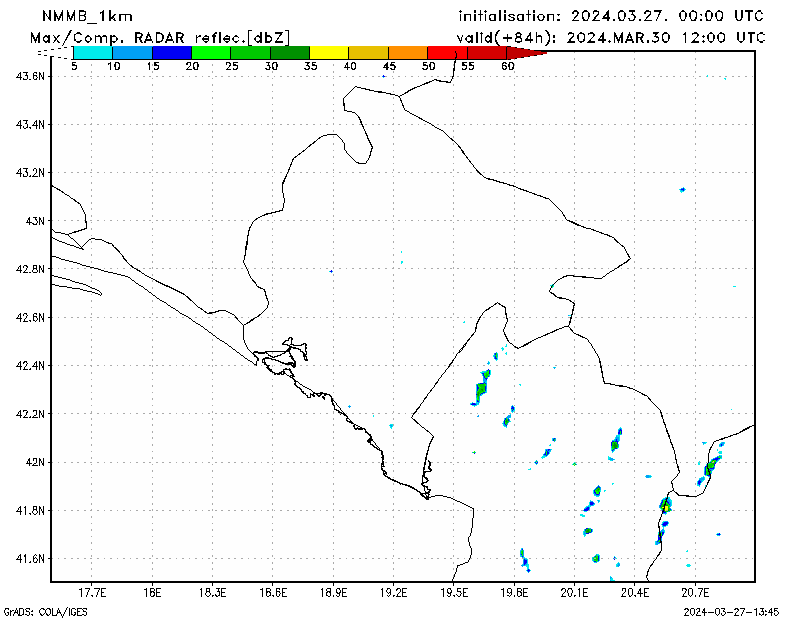Click the 41.8N latitude label
The image size is (800, 618).
coord(31,510)
